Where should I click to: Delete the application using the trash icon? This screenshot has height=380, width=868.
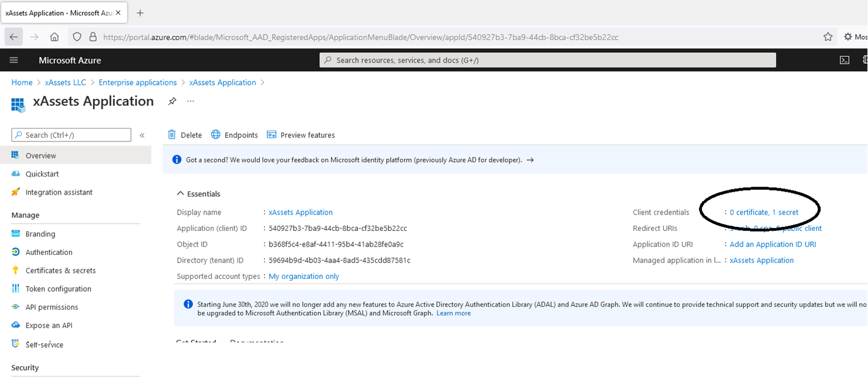tap(184, 134)
